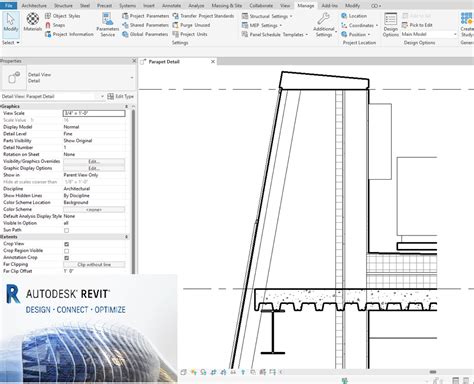Screen dimensions: 474x384
Task: Click Edit for Visibility/Graphics Overrides
Action: coord(94,161)
